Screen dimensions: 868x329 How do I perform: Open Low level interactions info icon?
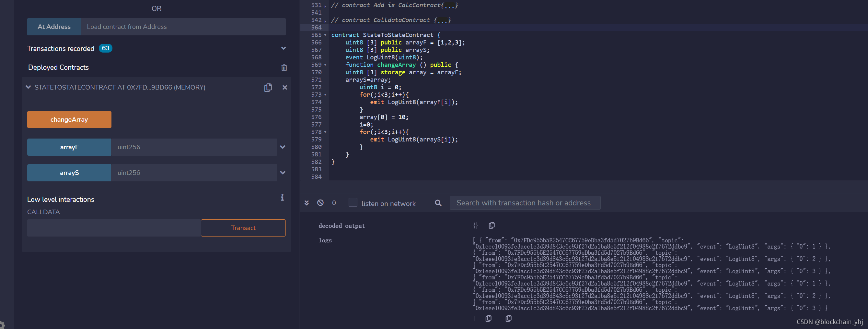pyautogui.click(x=283, y=198)
